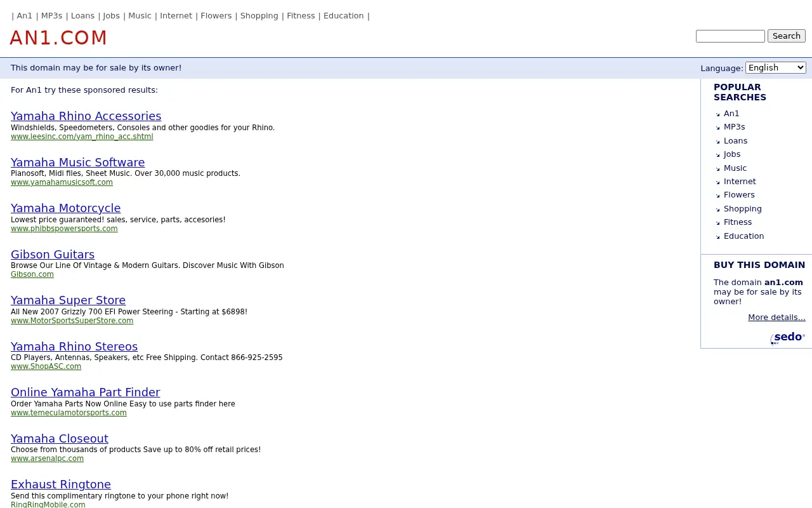The width and height of the screenshot is (812, 508).
Task: Visit the Gibson.com URL link
Action: (32, 274)
